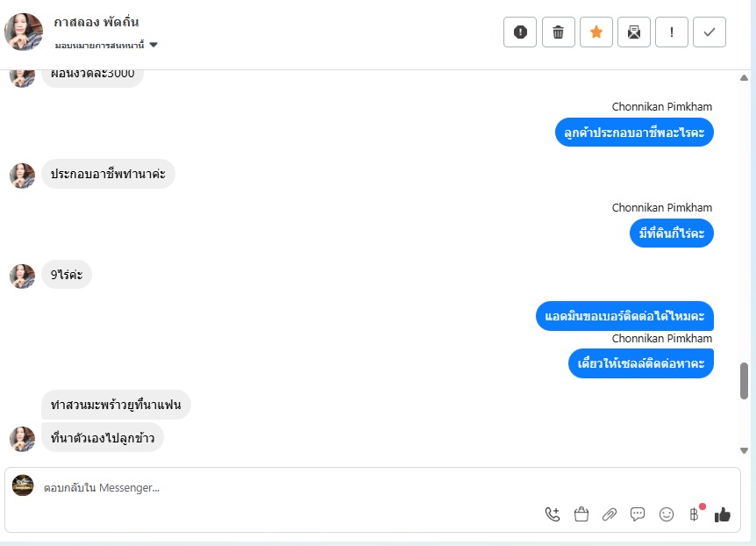Click the phone call request icon
The height and width of the screenshot is (546, 756).
tap(553, 514)
